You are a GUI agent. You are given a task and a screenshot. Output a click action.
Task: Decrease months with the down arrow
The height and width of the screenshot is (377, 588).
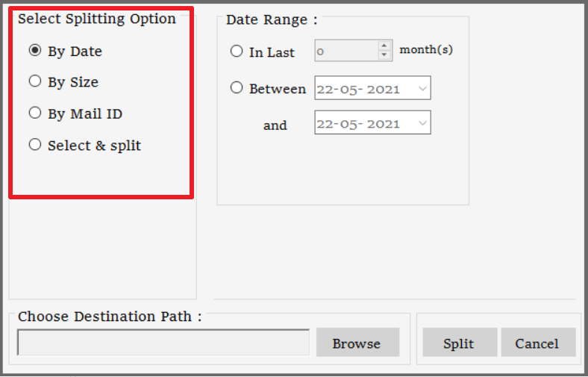coord(385,55)
